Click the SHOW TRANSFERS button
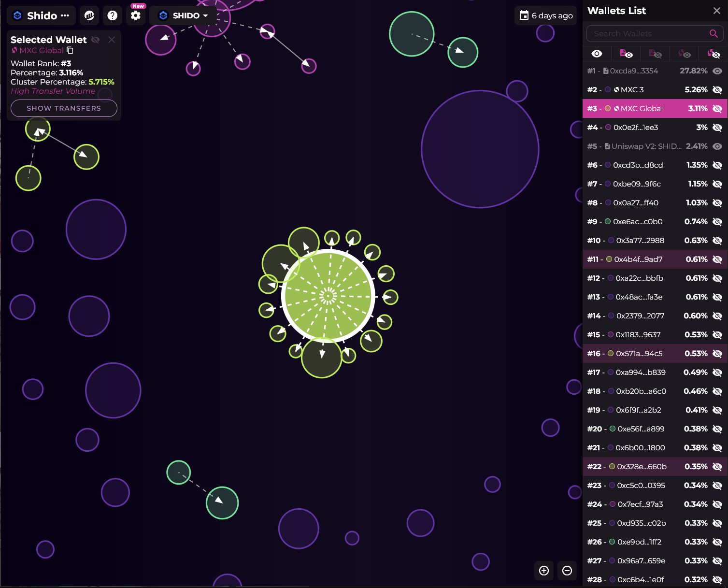The width and height of the screenshot is (728, 588). click(x=64, y=108)
